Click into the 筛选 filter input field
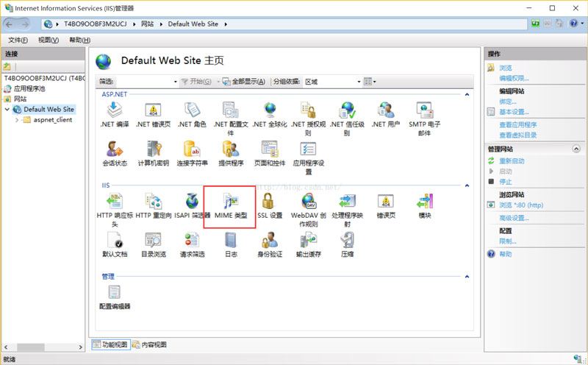 [143, 82]
